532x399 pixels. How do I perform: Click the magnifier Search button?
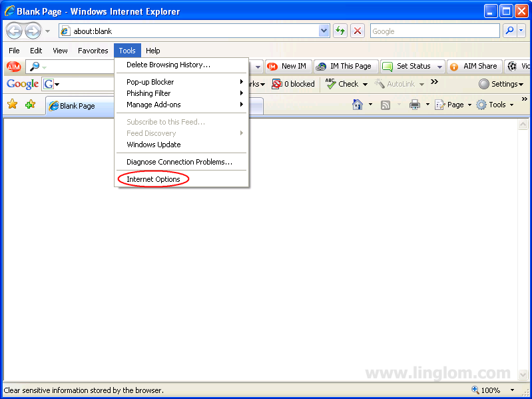coord(509,31)
